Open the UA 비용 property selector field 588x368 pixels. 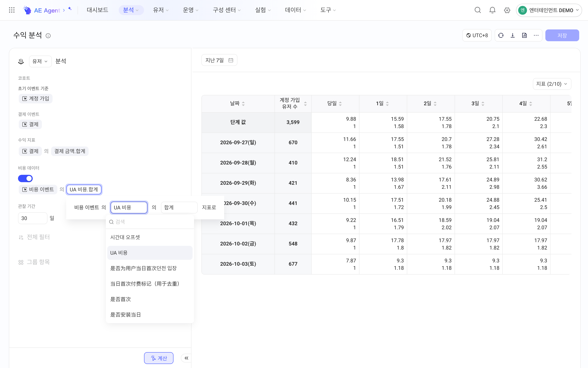pyautogui.click(x=129, y=207)
